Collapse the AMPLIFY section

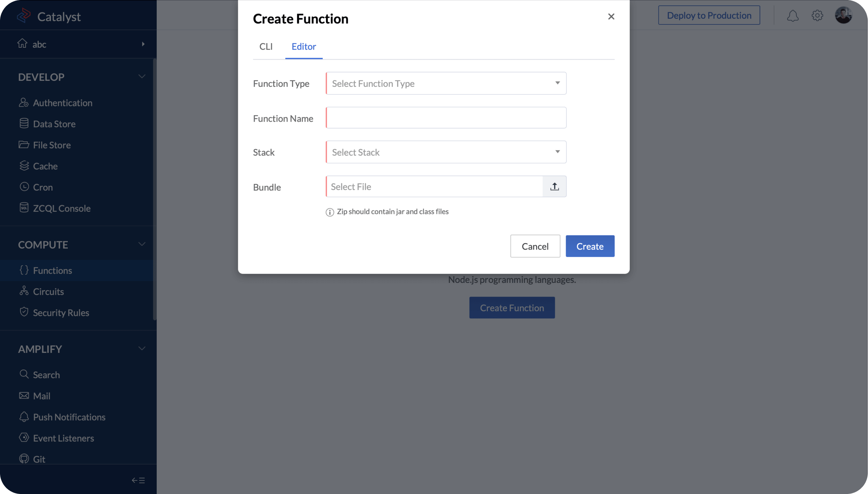coord(142,349)
